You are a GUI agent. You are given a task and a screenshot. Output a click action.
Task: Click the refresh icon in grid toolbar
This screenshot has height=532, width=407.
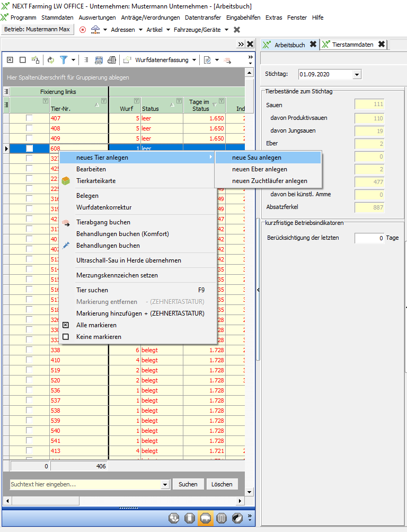point(51,60)
